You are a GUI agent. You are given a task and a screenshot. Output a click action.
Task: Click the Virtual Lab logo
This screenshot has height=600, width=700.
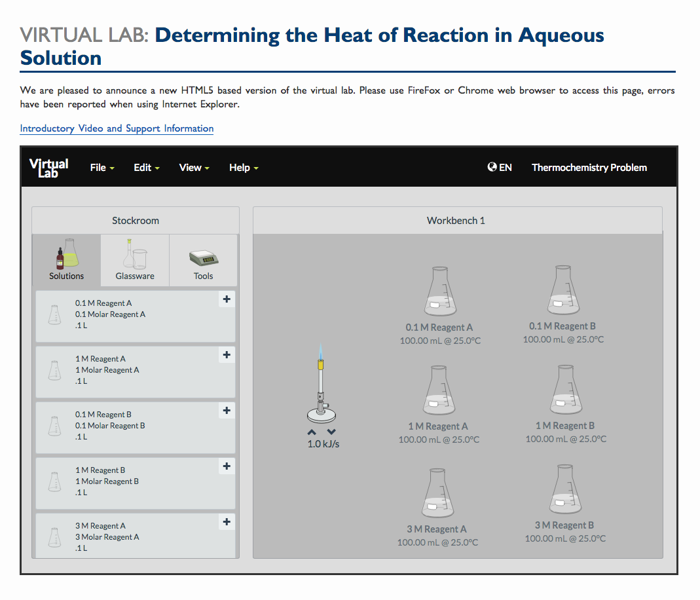(48, 167)
